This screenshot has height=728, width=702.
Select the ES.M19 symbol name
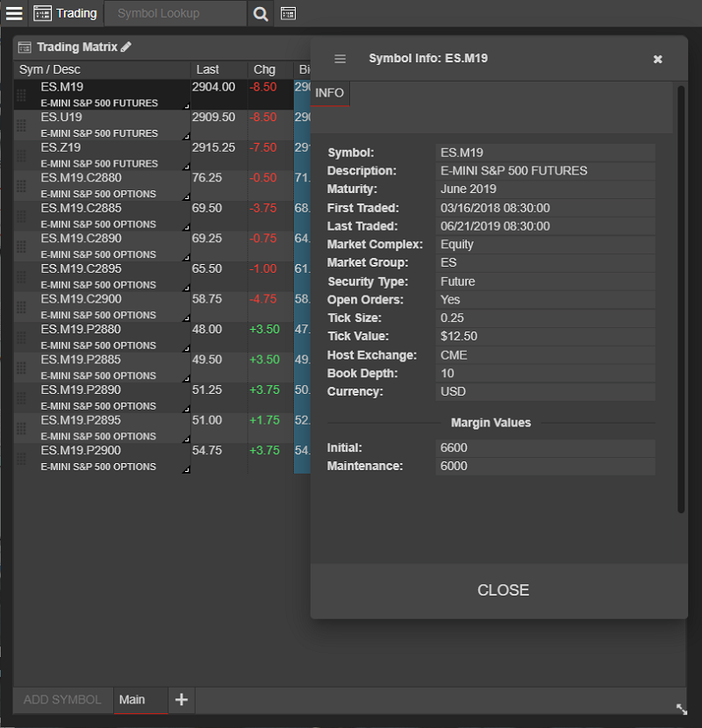pyautogui.click(x=61, y=87)
